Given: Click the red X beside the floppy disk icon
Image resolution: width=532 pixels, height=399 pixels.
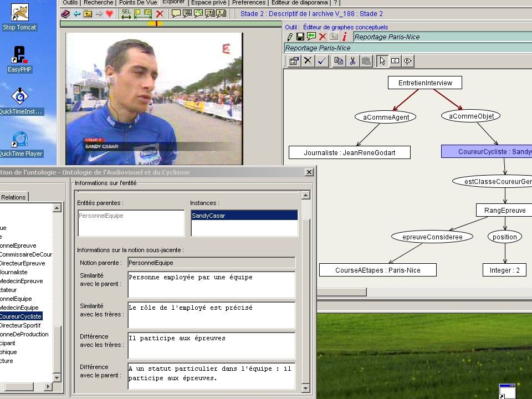Looking at the screenshot, I should click(323, 37).
